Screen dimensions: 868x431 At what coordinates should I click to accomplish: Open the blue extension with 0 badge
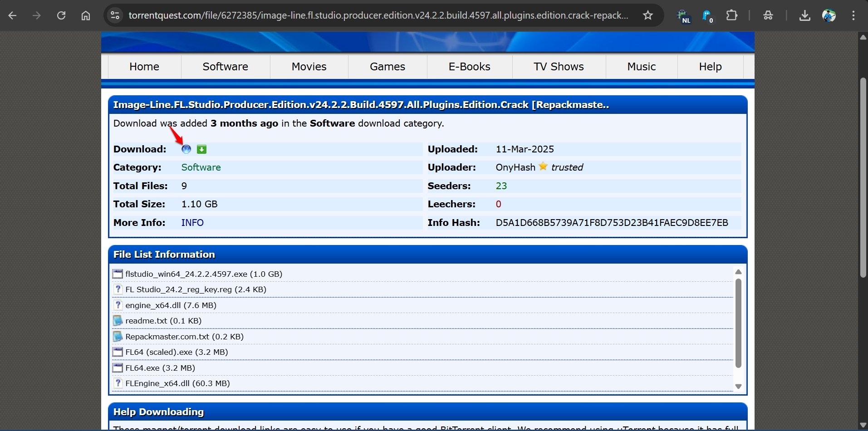pos(708,16)
